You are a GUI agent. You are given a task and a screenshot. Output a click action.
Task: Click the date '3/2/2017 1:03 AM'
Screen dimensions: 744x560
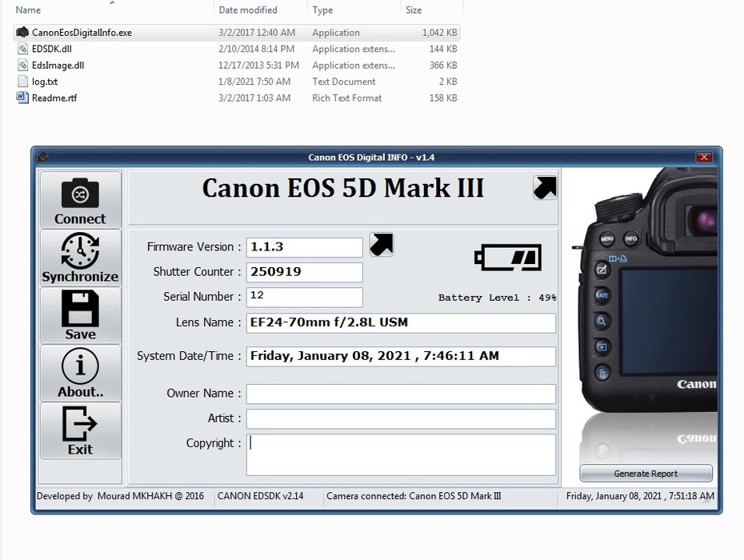click(254, 98)
